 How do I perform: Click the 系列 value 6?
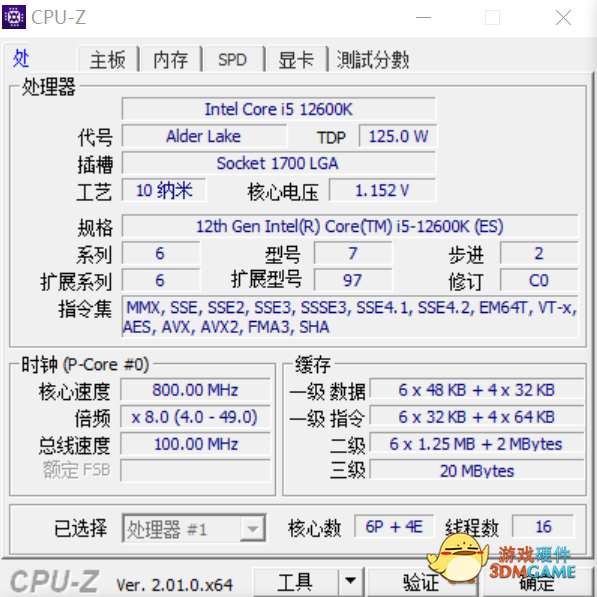(160, 254)
